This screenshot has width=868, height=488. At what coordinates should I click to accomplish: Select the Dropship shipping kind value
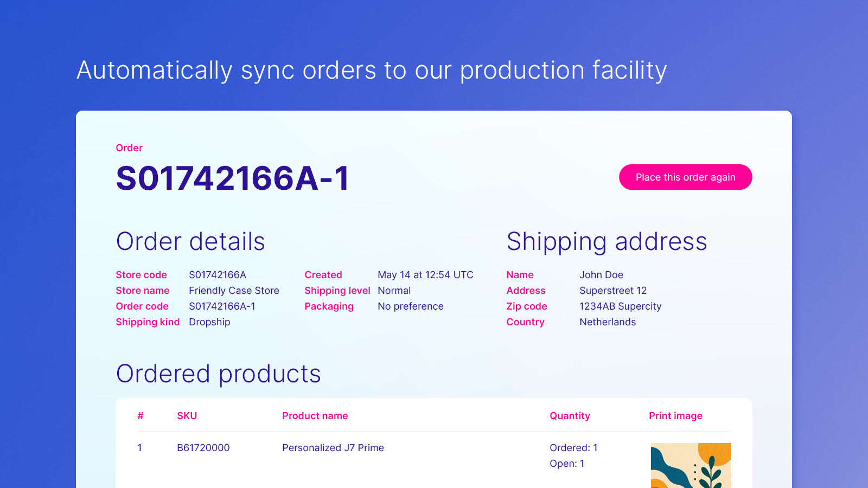point(209,322)
